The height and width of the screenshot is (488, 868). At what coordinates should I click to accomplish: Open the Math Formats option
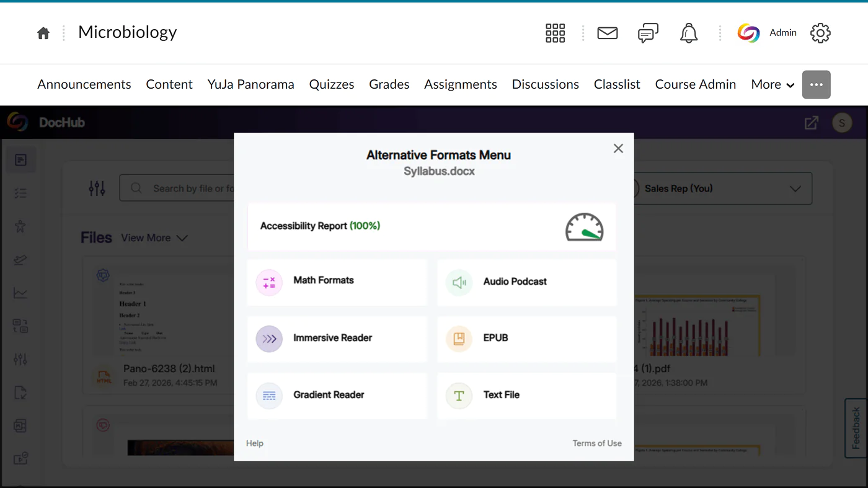point(337,282)
